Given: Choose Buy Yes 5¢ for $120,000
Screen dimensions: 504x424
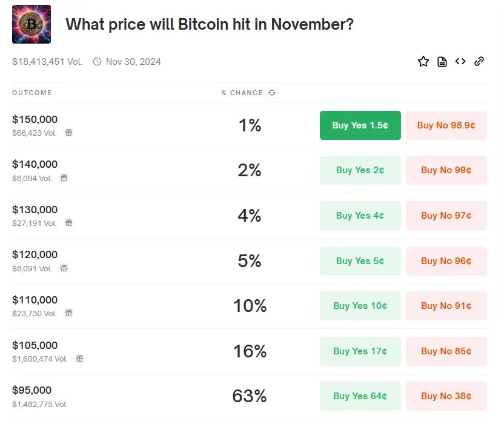Looking at the screenshot, I should (x=360, y=261).
